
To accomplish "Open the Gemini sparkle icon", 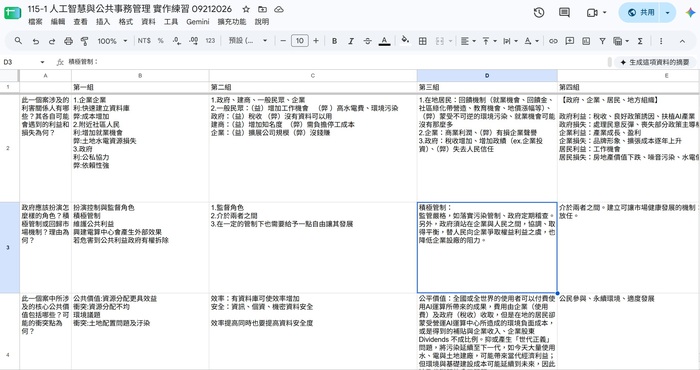I will tap(690, 12).
